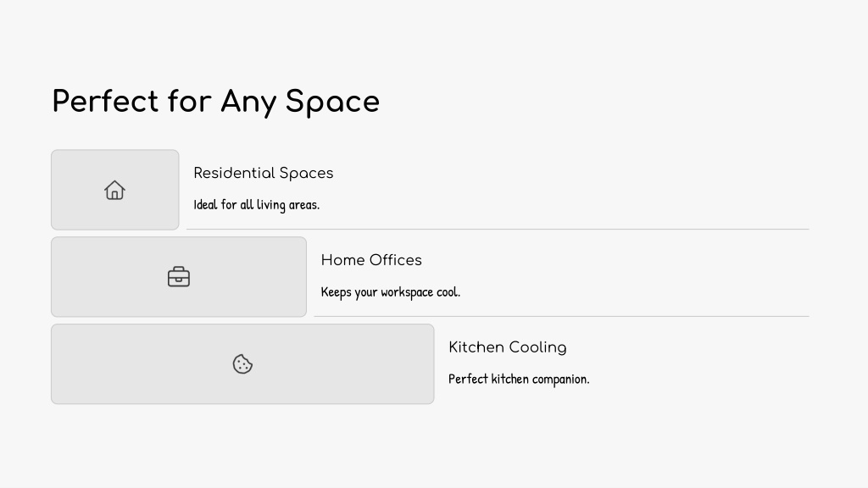Click the word 'Space' in the main heading
The height and width of the screenshot is (488, 868).
tap(332, 103)
